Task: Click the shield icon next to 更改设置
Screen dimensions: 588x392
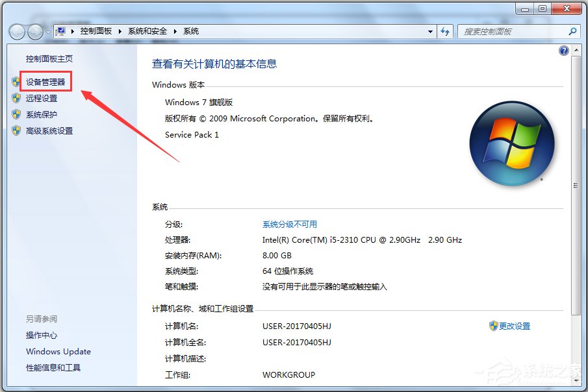Action: coord(493,326)
